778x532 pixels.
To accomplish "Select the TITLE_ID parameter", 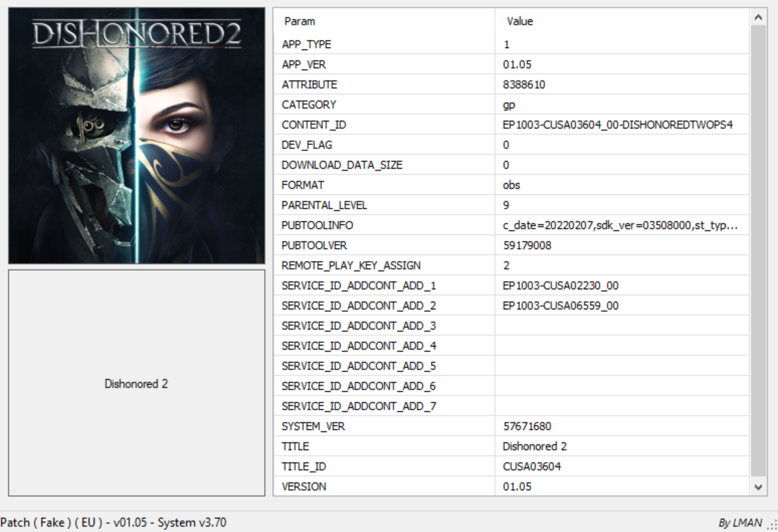I will 304,466.
